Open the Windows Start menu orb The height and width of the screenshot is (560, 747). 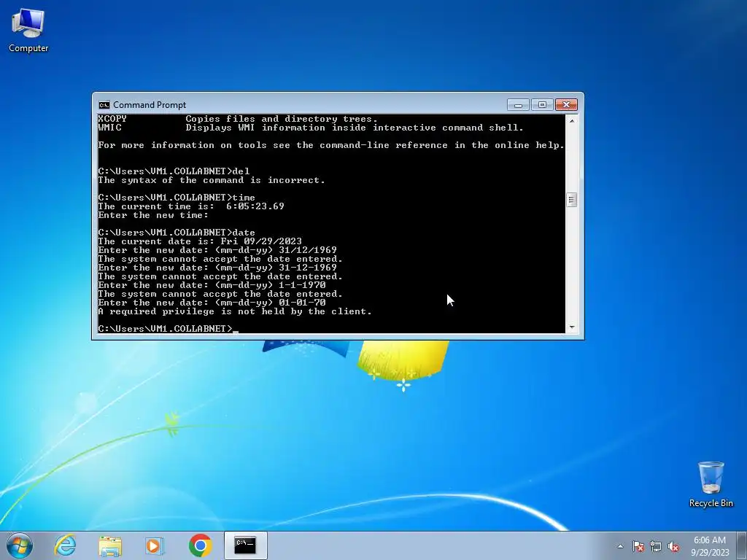[20, 545]
